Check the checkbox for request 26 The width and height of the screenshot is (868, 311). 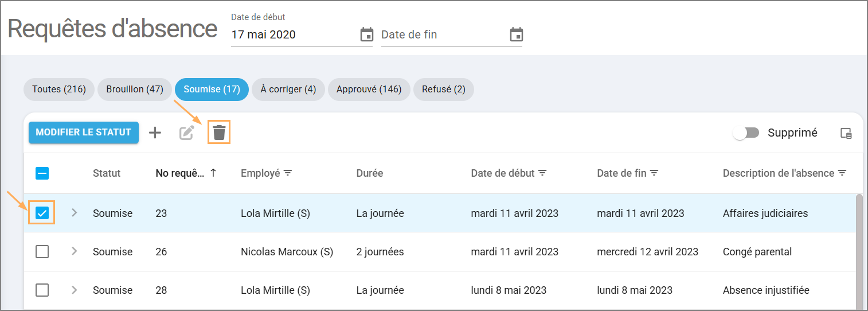tap(42, 251)
